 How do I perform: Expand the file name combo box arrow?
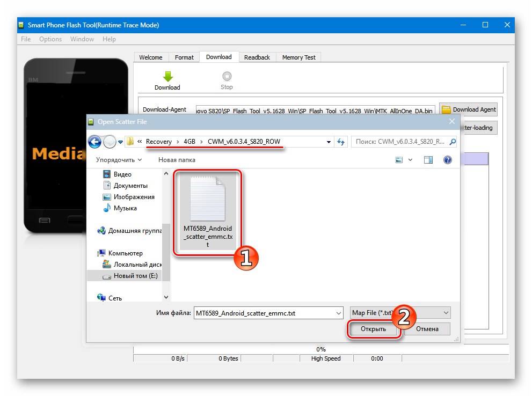338,312
